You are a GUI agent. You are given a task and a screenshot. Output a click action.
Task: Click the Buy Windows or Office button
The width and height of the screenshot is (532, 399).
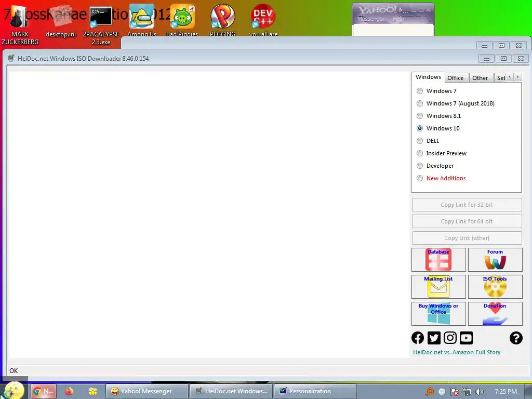click(438, 314)
